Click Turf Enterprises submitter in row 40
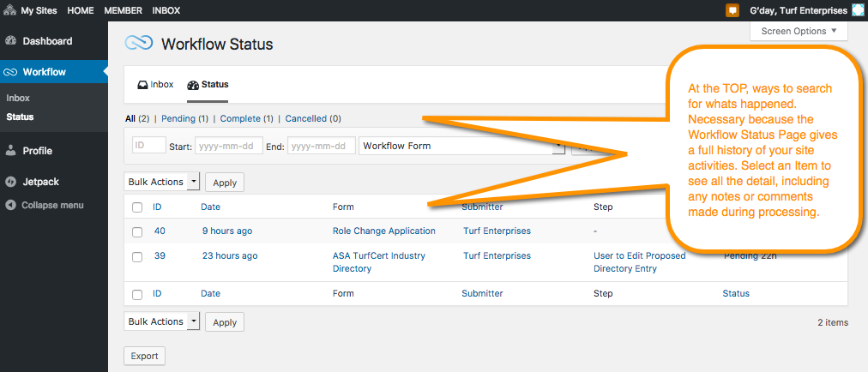The height and width of the screenshot is (372, 868). [497, 231]
